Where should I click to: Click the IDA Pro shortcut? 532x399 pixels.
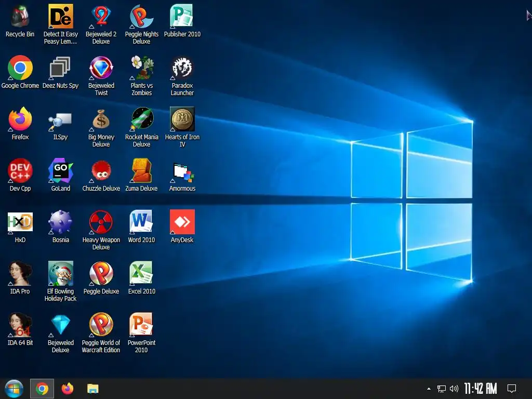coord(20,278)
